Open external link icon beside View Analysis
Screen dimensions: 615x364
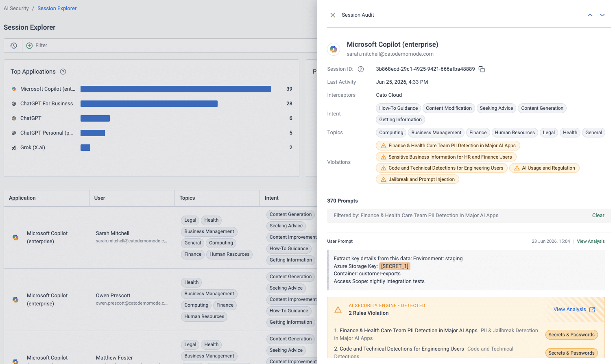click(x=592, y=310)
